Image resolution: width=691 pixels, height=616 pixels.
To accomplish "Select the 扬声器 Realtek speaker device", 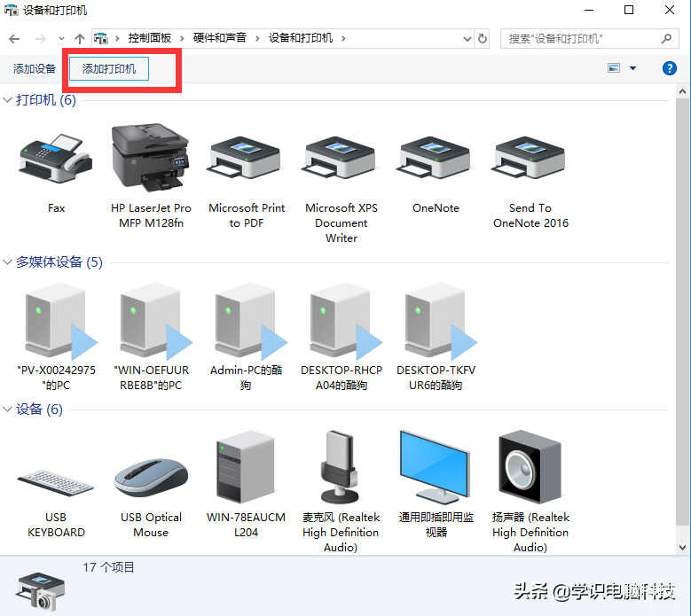I will 530,467.
